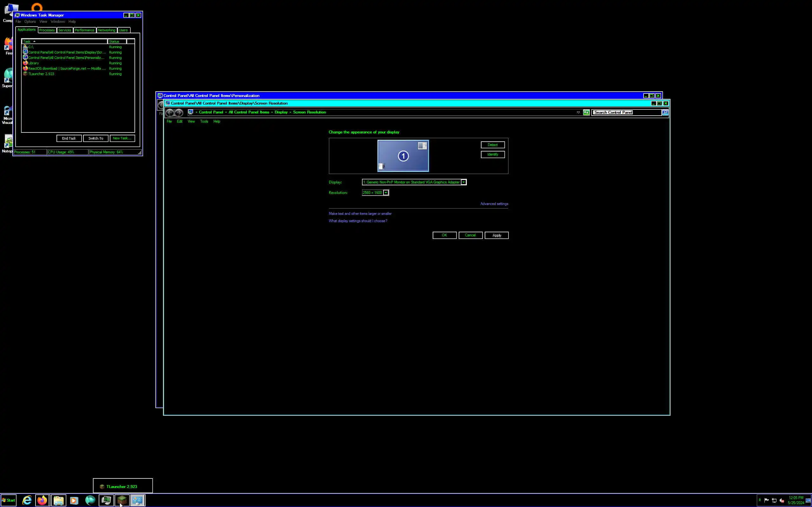Click the Identify button
Image resolution: width=812 pixels, height=507 pixels.
492,154
